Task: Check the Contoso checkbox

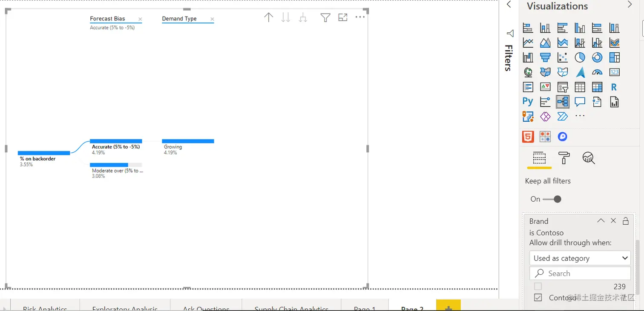Action: pos(538,297)
